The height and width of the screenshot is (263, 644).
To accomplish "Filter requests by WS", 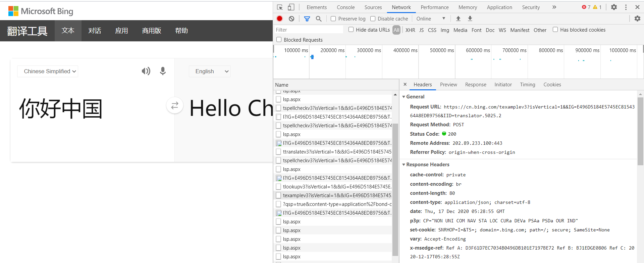I will click(502, 30).
